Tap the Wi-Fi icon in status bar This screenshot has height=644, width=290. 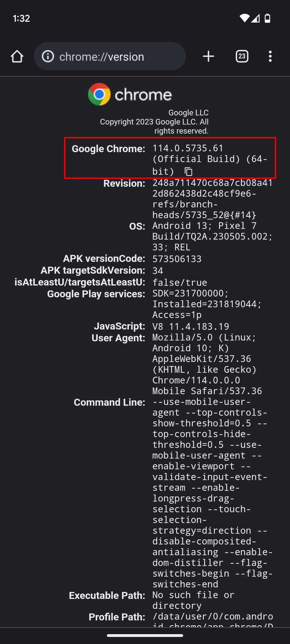[x=244, y=18]
